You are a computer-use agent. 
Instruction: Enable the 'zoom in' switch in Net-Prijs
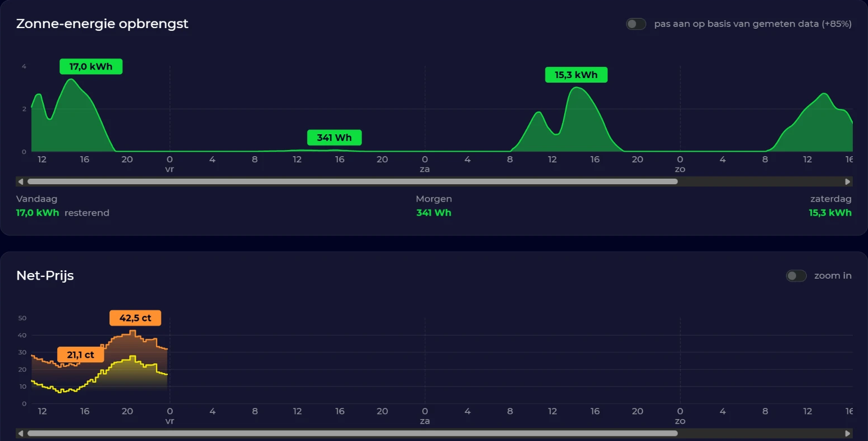[796, 275]
